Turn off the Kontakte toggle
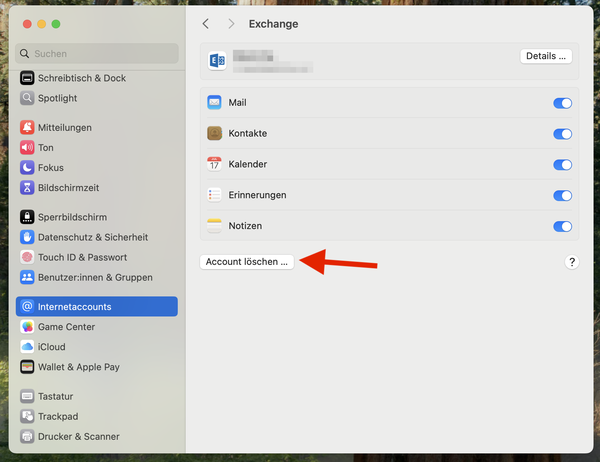This screenshot has height=462, width=600. [562, 134]
